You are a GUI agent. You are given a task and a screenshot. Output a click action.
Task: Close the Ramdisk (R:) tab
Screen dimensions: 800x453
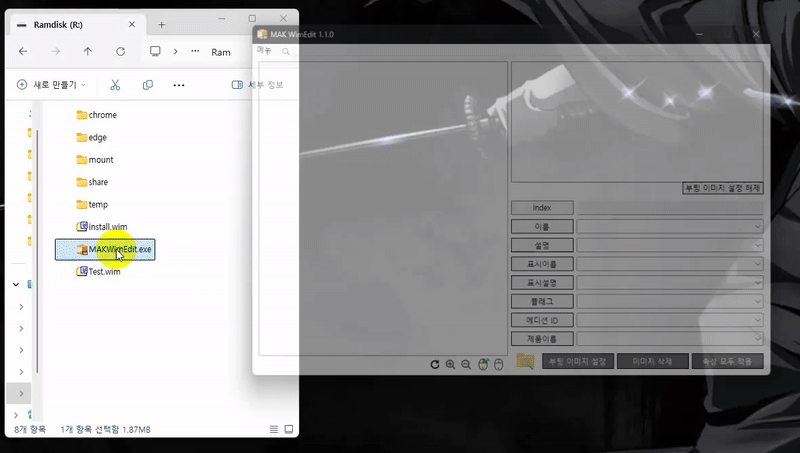pyautogui.click(x=132, y=24)
